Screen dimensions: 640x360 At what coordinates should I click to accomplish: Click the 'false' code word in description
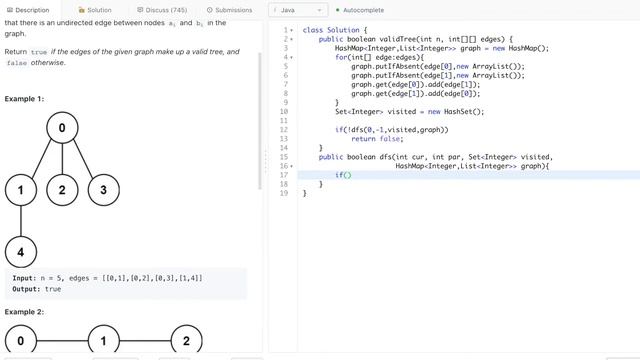[17, 63]
